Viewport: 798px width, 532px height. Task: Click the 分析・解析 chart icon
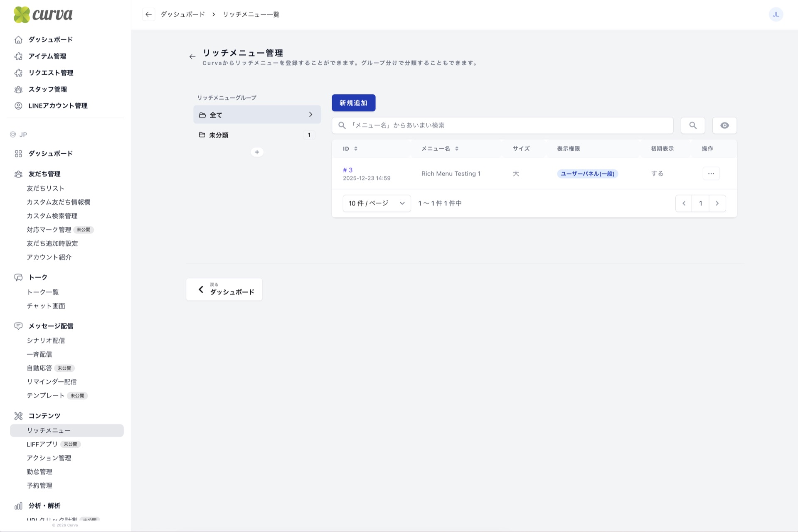[x=18, y=506]
